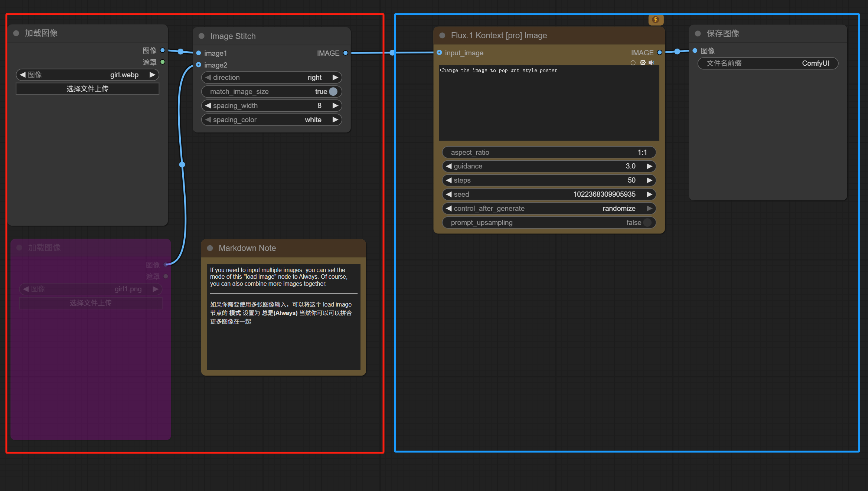The height and width of the screenshot is (491, 868).
Task: Click the 文件名前缀 ComfyUI text field
Action: 767,63
